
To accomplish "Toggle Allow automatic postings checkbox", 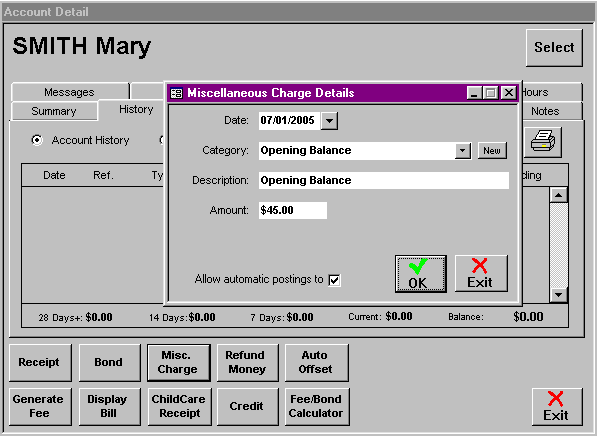I will [x=334, y=280].
